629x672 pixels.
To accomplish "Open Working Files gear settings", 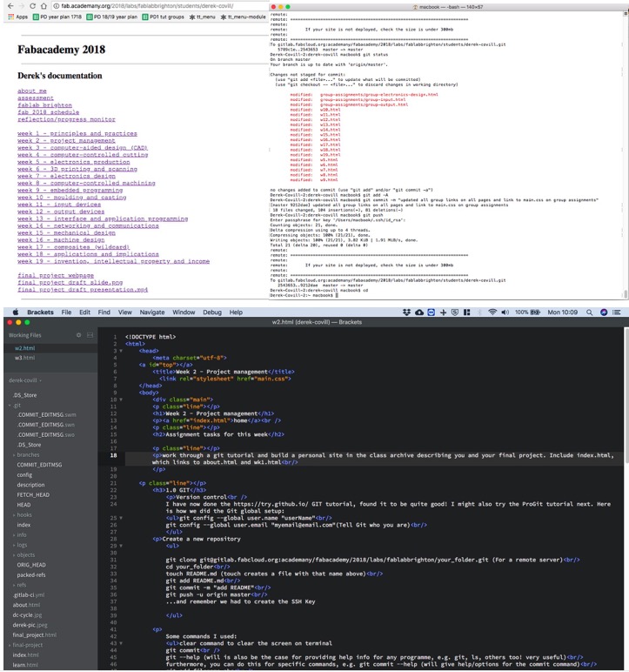I will point(78,335).
